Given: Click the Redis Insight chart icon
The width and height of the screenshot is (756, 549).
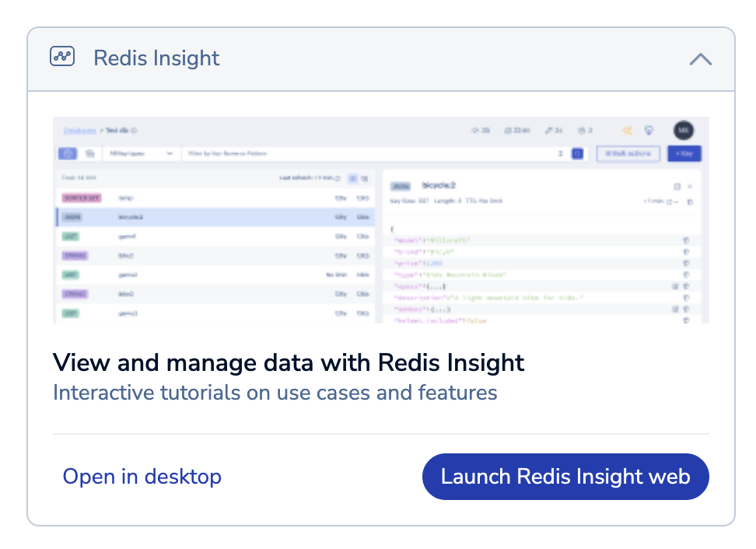Looking at the screenshot, I should coord(62,57).
